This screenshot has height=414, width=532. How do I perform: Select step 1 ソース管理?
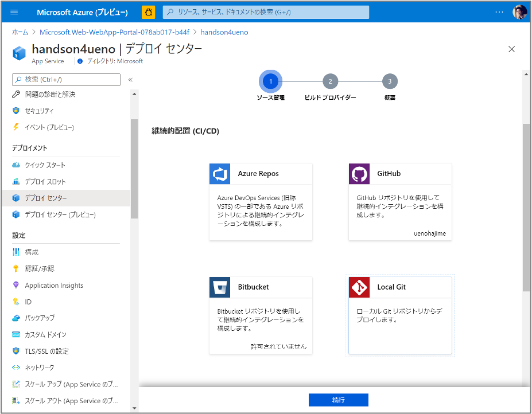pyautogui.click(x=270, y=81)
